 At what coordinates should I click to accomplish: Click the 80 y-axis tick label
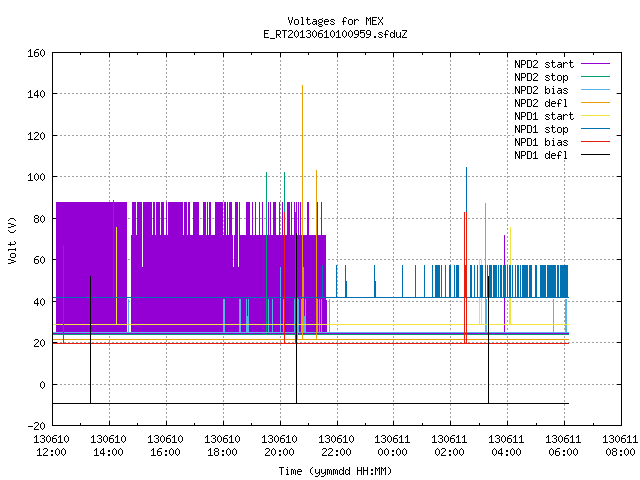coord(39,219)
